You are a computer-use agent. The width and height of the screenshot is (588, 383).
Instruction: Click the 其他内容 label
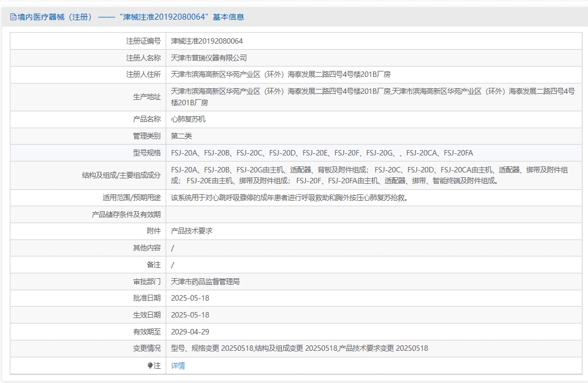147,248
